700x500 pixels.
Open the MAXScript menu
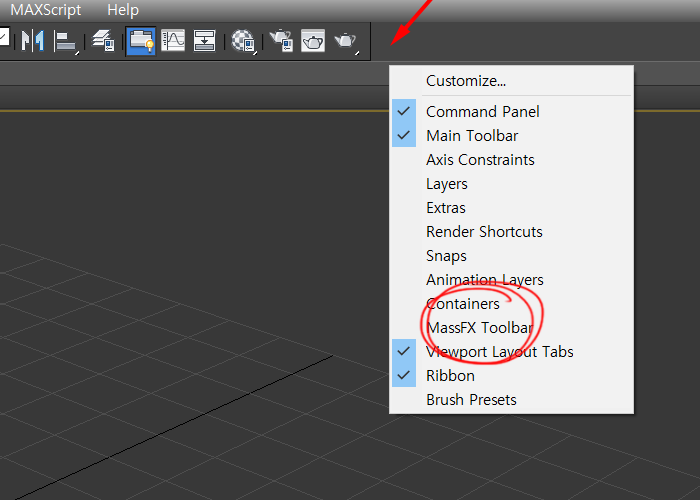point(46,10)
